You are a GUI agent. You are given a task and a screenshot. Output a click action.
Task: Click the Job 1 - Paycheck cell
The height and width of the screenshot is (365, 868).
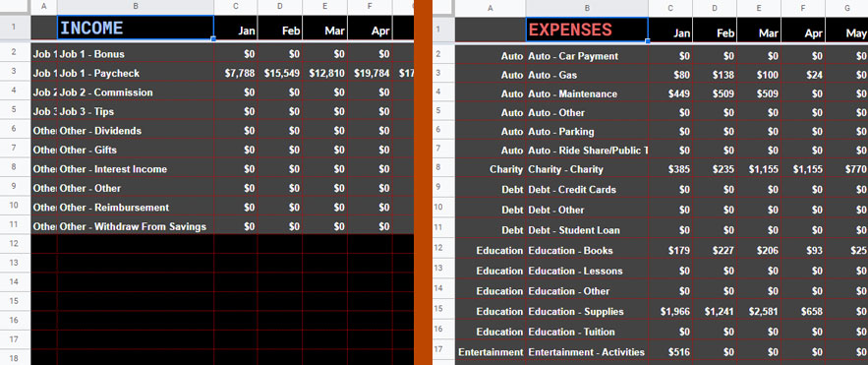pos(135,73)
